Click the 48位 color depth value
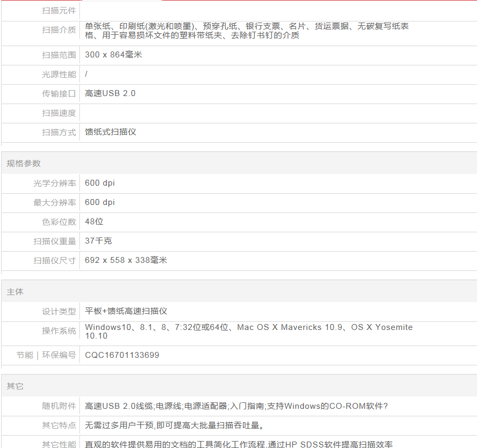477x448 pixels. pos(94,222)
